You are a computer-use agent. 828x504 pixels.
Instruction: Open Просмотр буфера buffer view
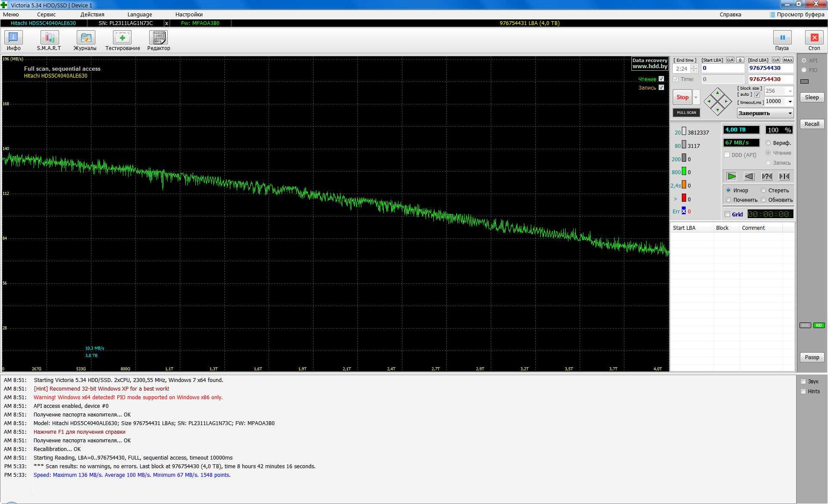pos(797,14)
